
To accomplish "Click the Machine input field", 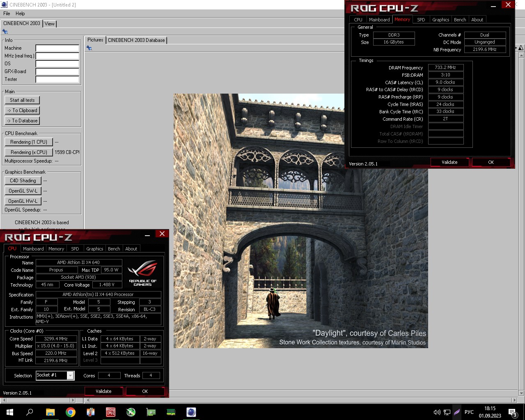I will click(57, 48).
